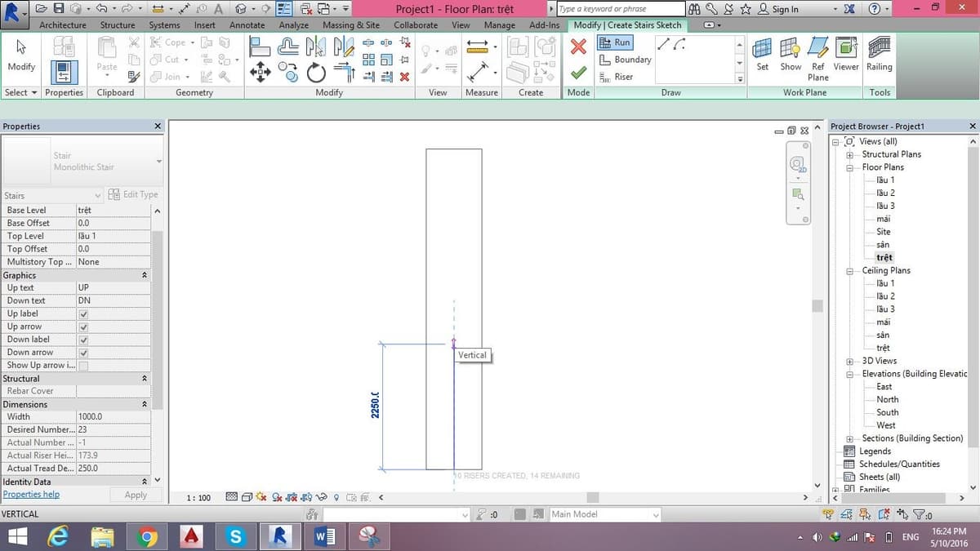Open Microsoft Word from the taskbar
This screenshot has width=980, height=551.
tap(325, 536)
